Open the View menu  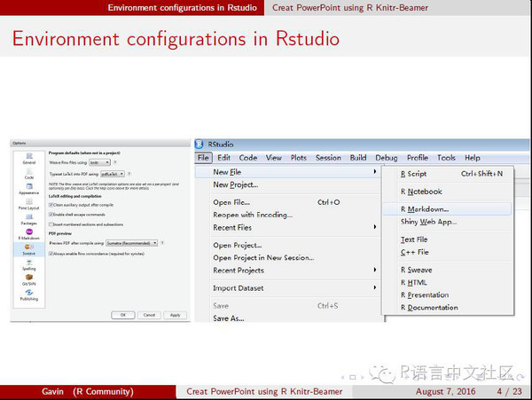[x=273, y=158]
